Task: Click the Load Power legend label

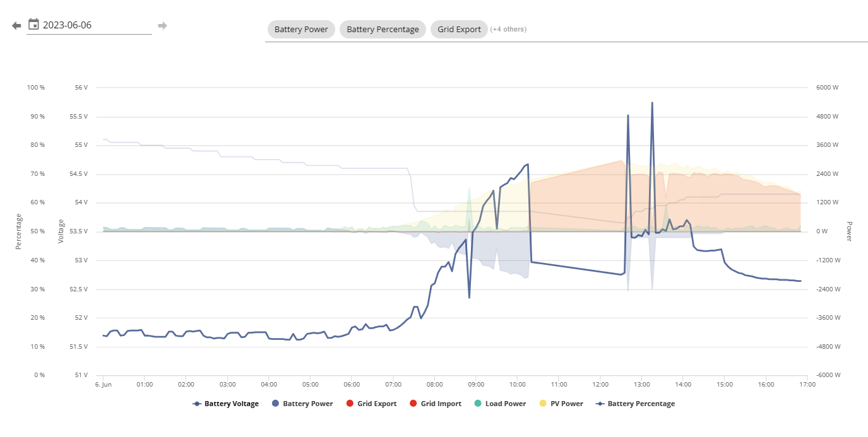Action: (506, 404)
